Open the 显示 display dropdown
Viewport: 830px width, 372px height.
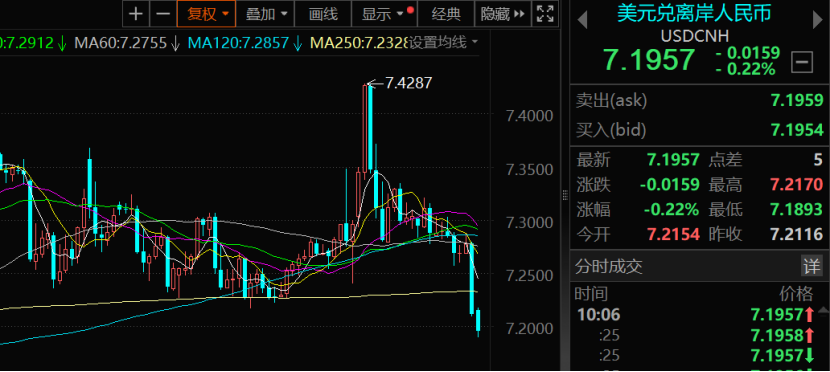[385, 14]
